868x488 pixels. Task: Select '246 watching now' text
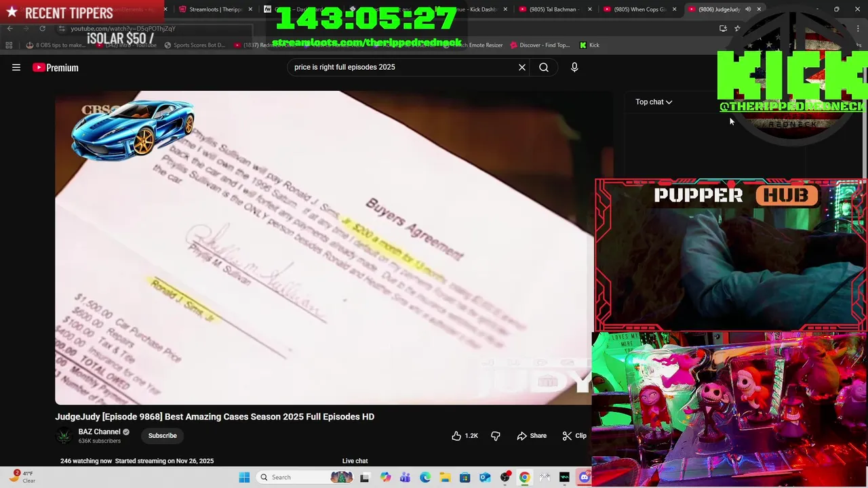tap(86, 461)
